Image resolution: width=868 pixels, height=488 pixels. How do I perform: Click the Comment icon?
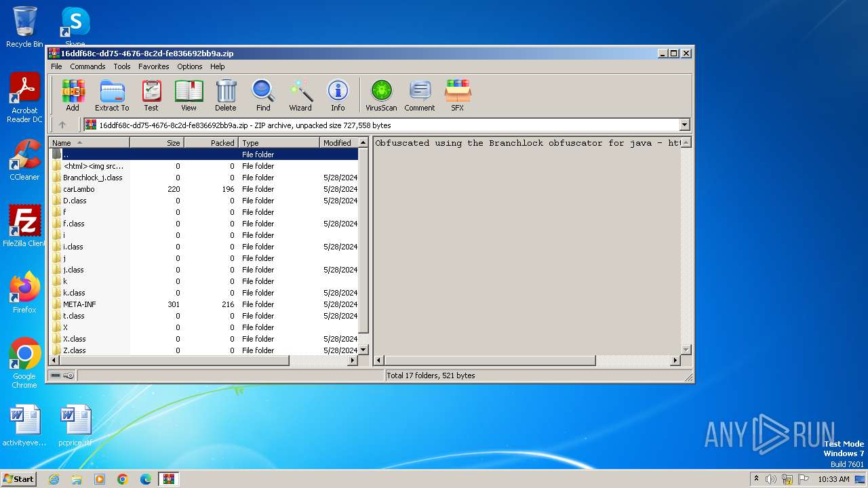(x=420, y=95)
